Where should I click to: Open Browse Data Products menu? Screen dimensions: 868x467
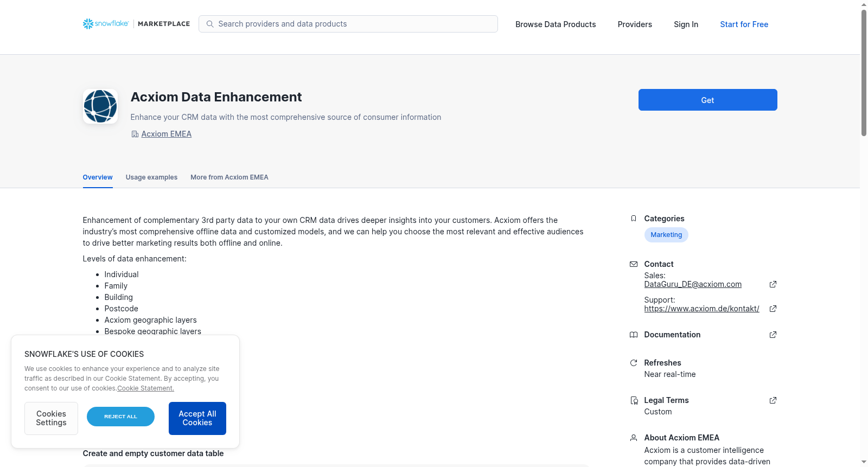[556, 24]
